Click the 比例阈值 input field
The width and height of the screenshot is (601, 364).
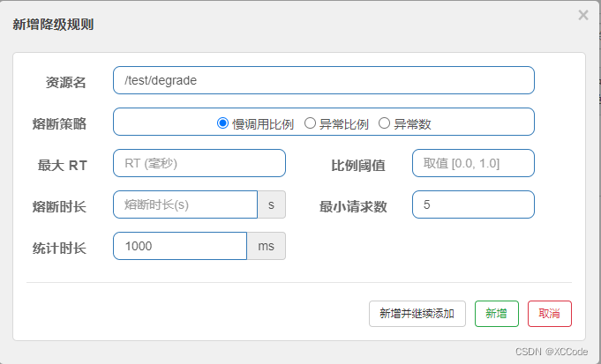(x=473, y=163)
